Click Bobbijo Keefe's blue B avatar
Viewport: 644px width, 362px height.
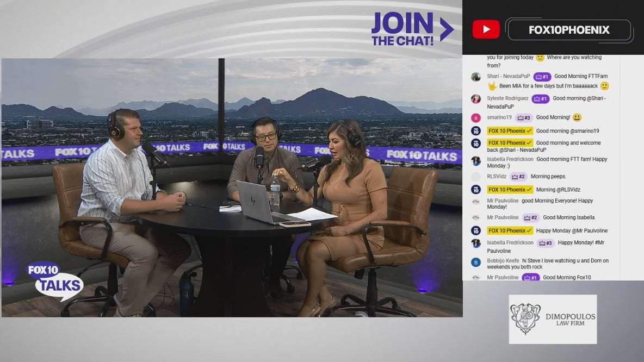pos(475,263)
